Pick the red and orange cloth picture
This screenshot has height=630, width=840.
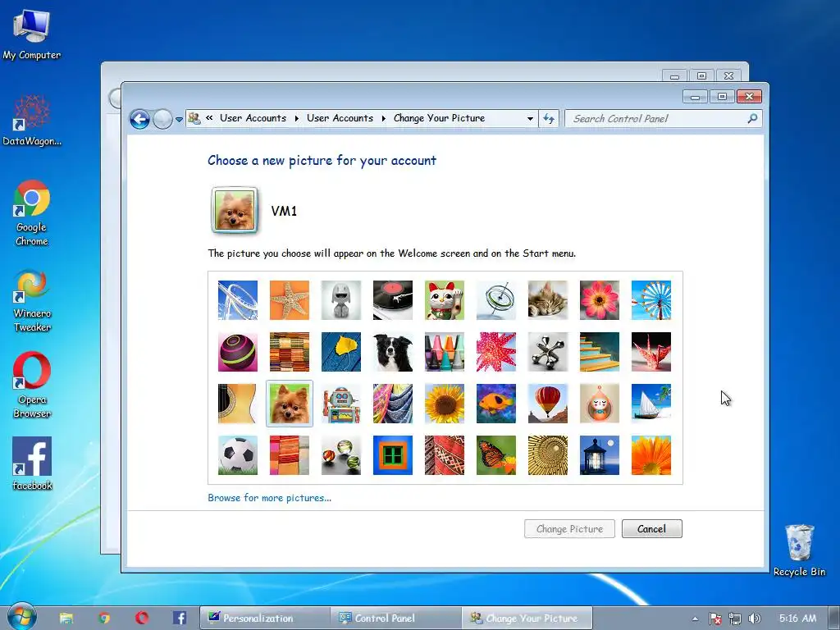point(290,455)
